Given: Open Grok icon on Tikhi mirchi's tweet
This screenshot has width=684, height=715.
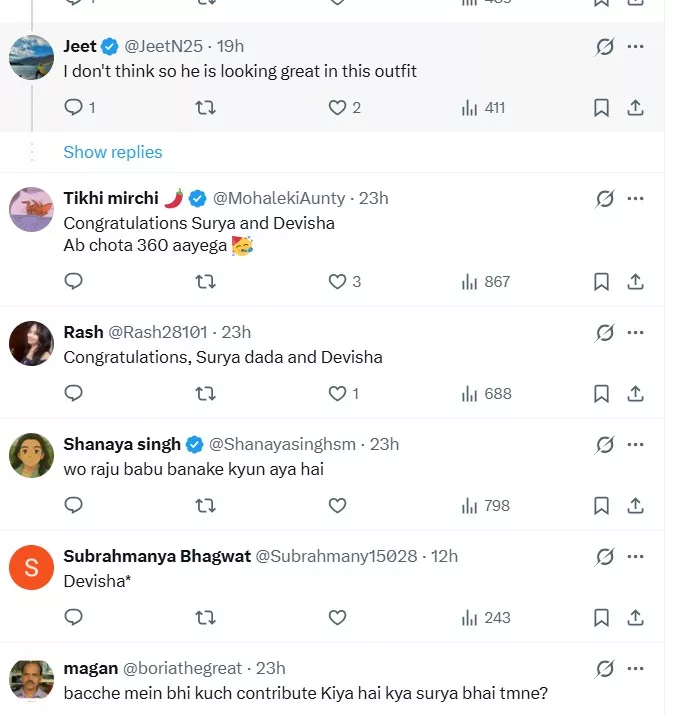Looking at the screenshot, I should (x=604, y=199).
